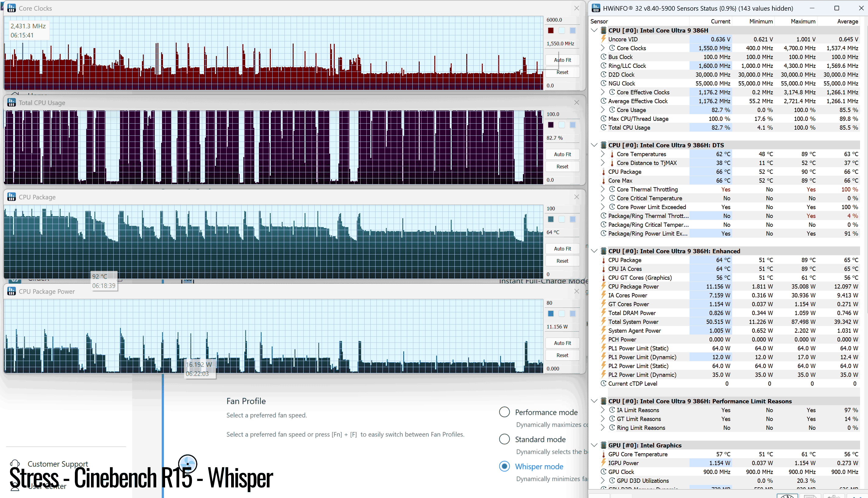The image size is (868, 498).
Task: Collapse the CPU DTS sensor group
Action: click(594, 145)
